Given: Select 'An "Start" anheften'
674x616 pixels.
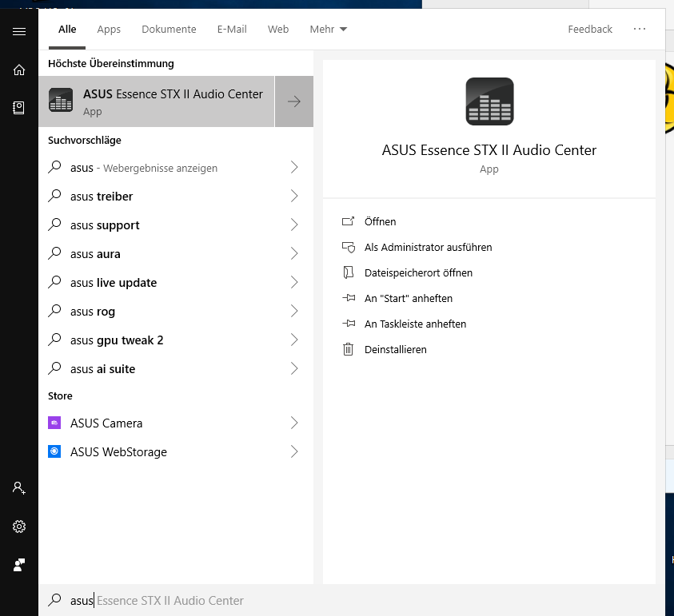Looking at the screenshot, I should coord(409,298).
